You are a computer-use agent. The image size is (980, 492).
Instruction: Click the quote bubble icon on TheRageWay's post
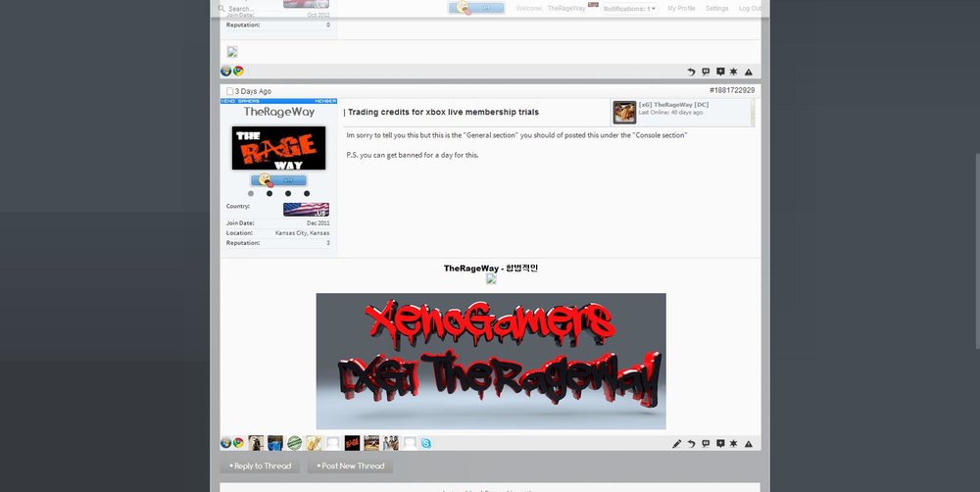point(706,443)
